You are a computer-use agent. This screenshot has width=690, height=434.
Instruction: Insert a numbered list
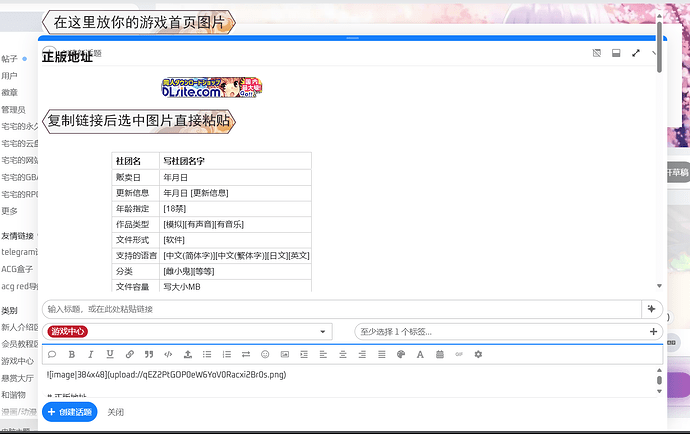[227, 354]
